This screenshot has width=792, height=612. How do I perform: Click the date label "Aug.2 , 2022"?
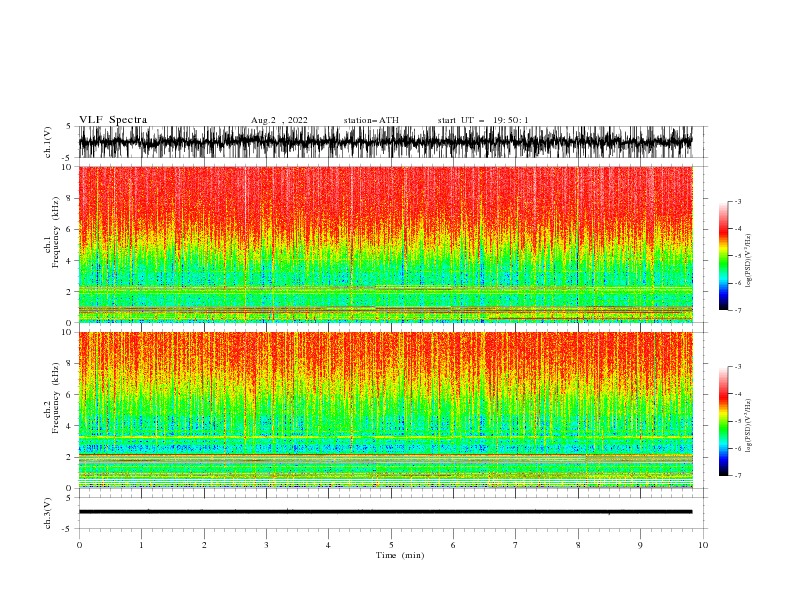pyautogui.click(x=279, y=120)
